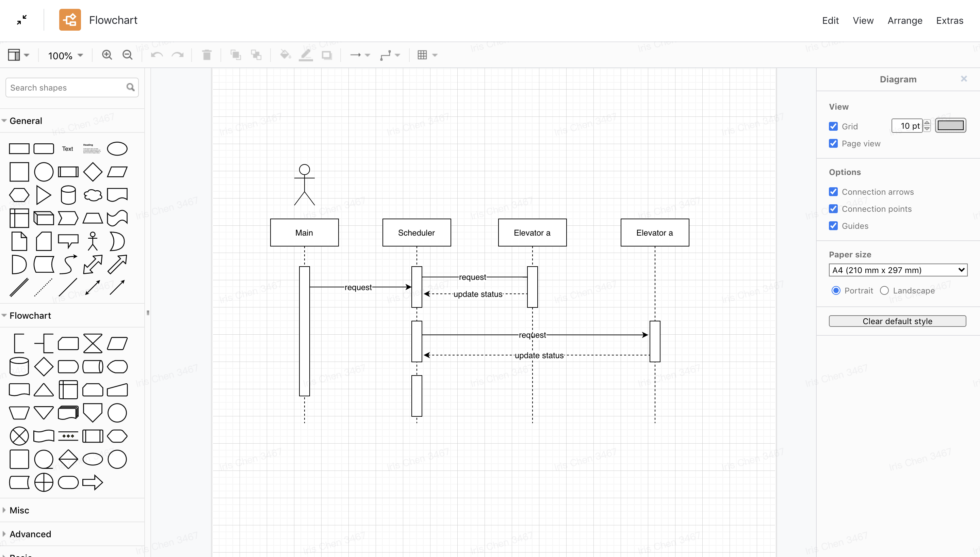Click the Scheduler lifeline box

click(416, 233)
